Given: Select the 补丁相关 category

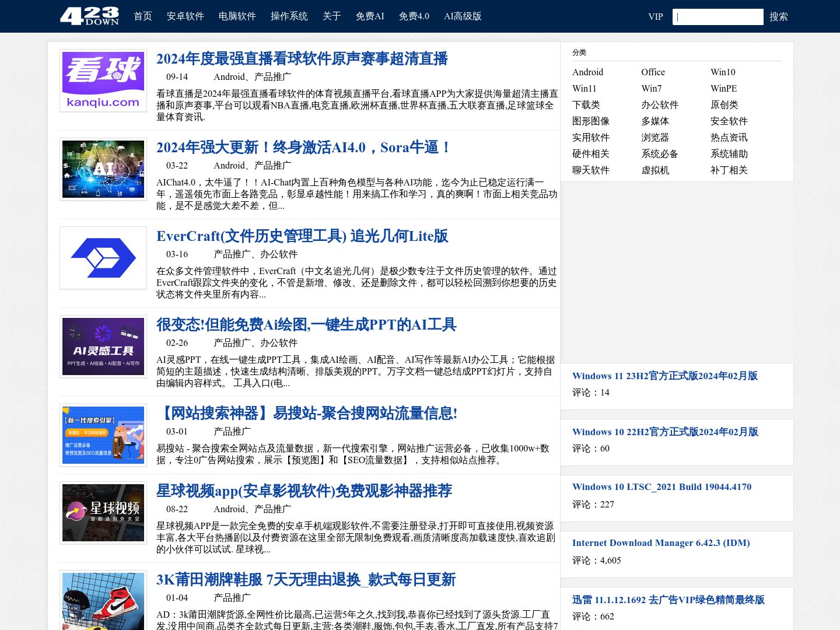Looking at the screenshot, I should 729,170.
